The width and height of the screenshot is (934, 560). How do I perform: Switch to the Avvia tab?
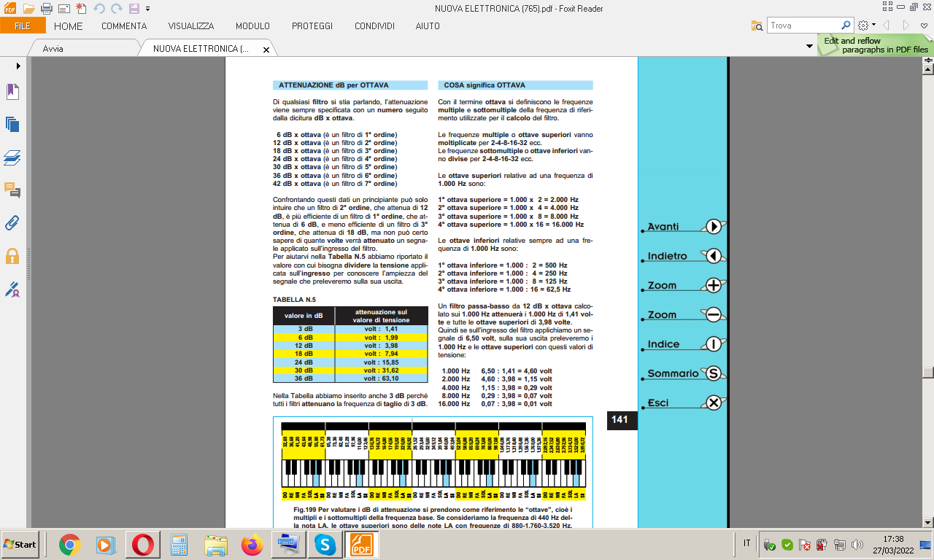coord(53,49)
